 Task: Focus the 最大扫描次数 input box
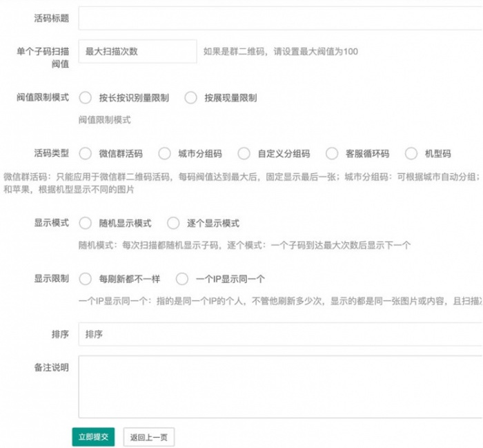(138, 52)
